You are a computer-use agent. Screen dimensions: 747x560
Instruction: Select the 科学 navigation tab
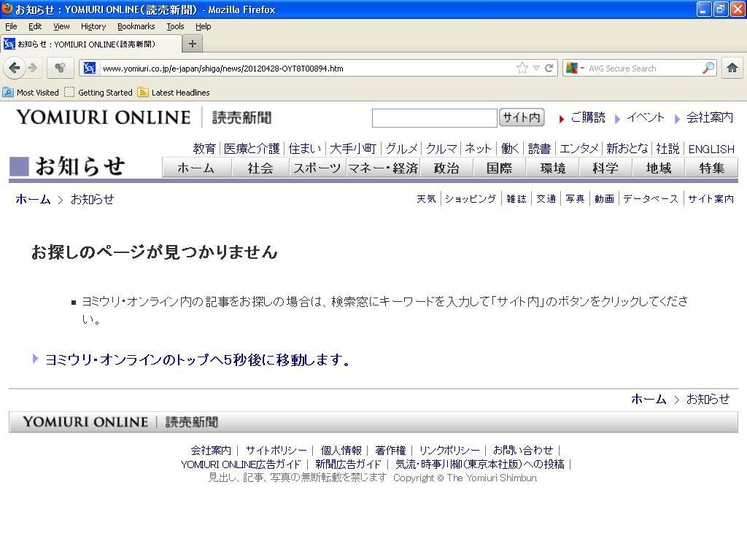[x=605, y=168]
